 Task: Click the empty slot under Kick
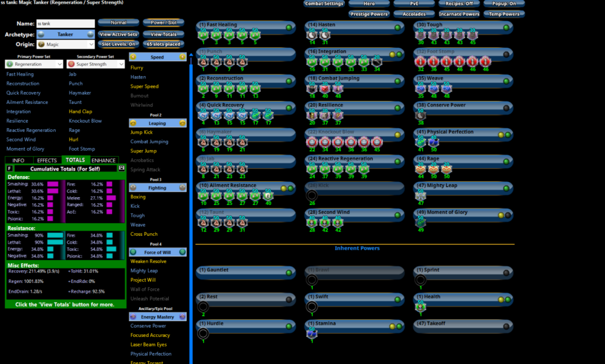tap(312, 195)
